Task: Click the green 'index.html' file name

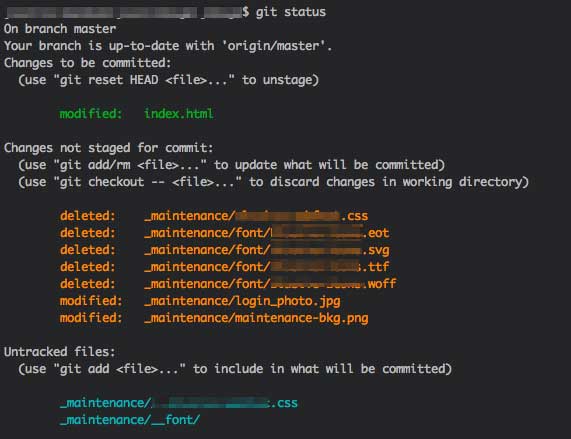Action: coord(178,114)
